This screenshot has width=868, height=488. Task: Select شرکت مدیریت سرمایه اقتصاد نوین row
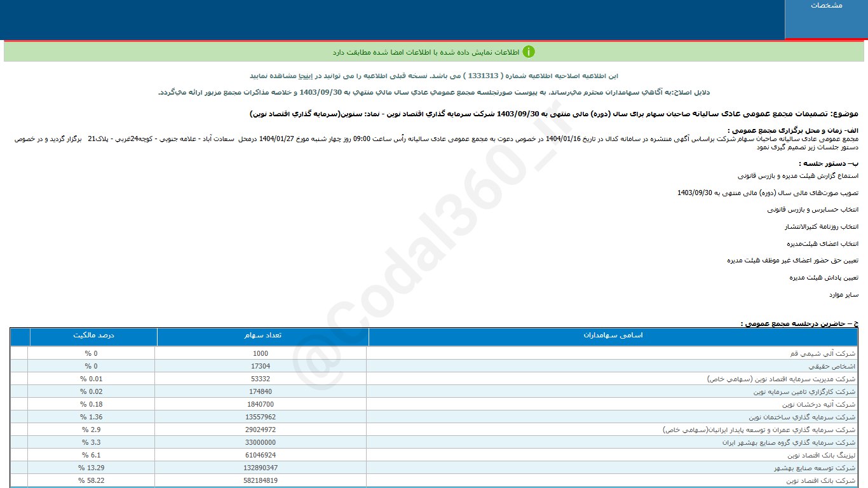pyautogui.click(x=782, y=379)
